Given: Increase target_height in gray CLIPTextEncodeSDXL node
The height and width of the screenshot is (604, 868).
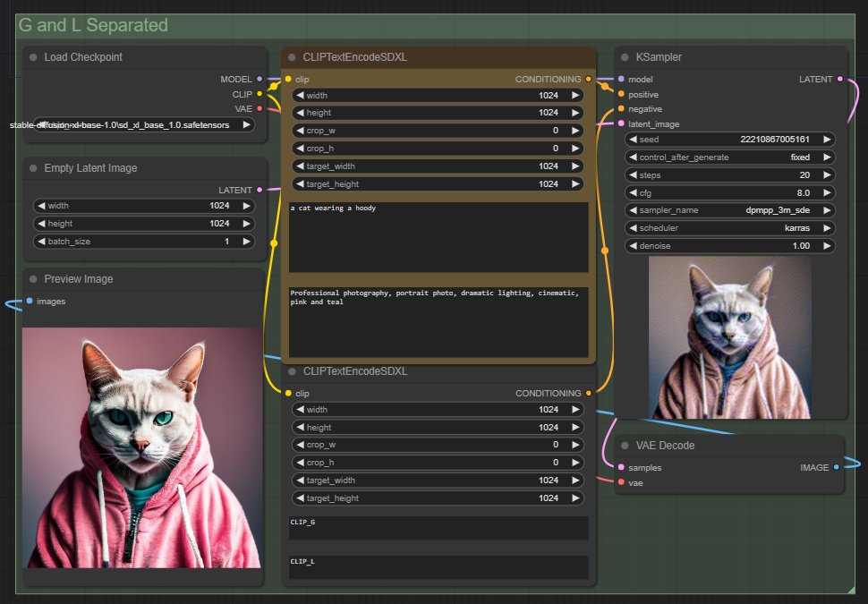Looking at the screenshot, I should coord(575,498).
